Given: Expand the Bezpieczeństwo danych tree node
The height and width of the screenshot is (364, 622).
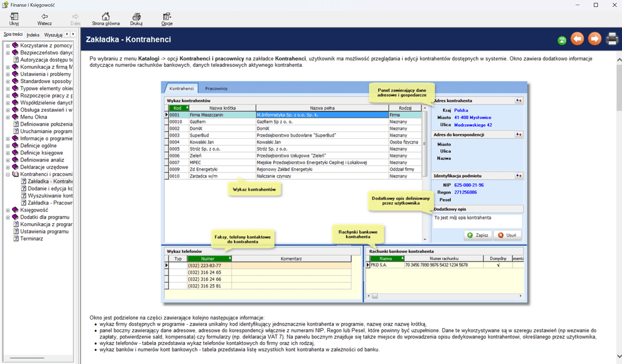Looking at the screenshot, I should pos(8,53).
